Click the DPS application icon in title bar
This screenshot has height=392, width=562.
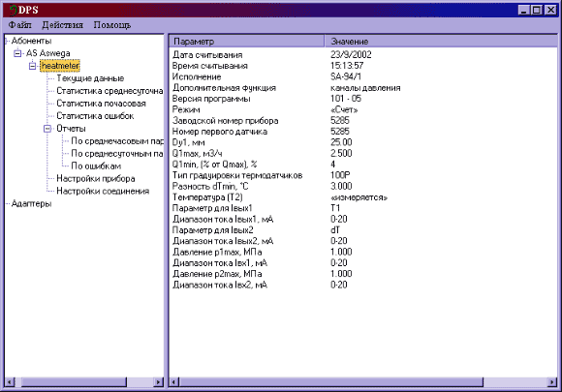(x=13, y=10)
